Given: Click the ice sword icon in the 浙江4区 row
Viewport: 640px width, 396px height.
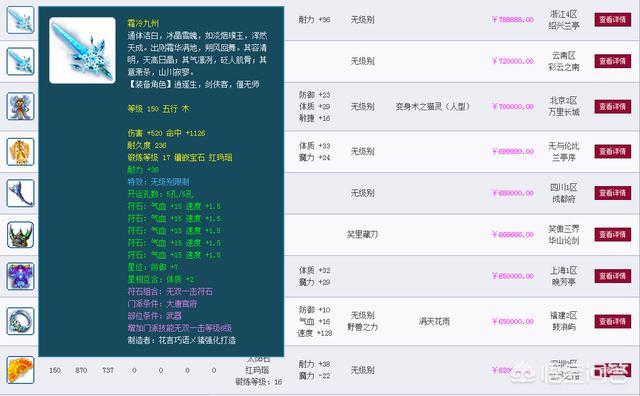Looking at the screenshot, I should (x=20, y=20).
